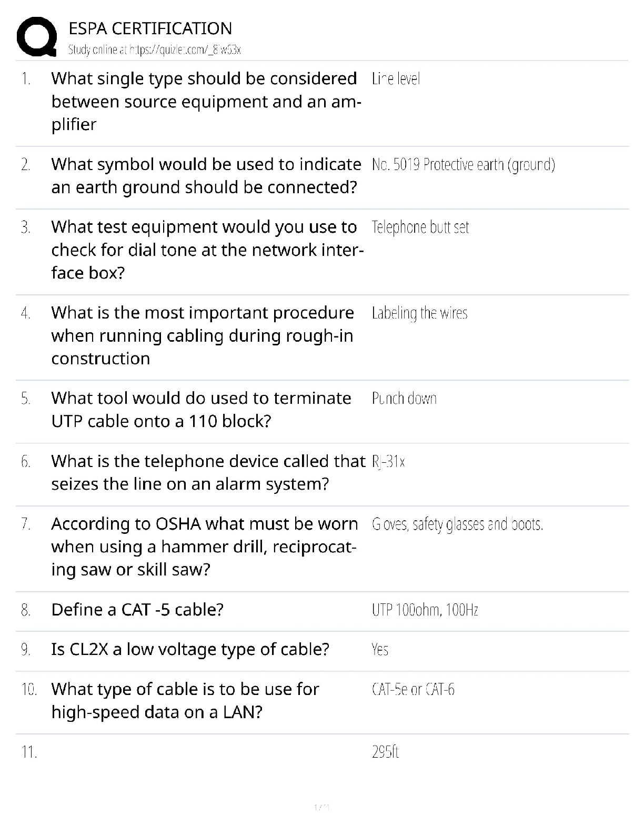Screen dimensions: 644x834
Task: Open the quizlet.com study link
Action: pos(154,50)
